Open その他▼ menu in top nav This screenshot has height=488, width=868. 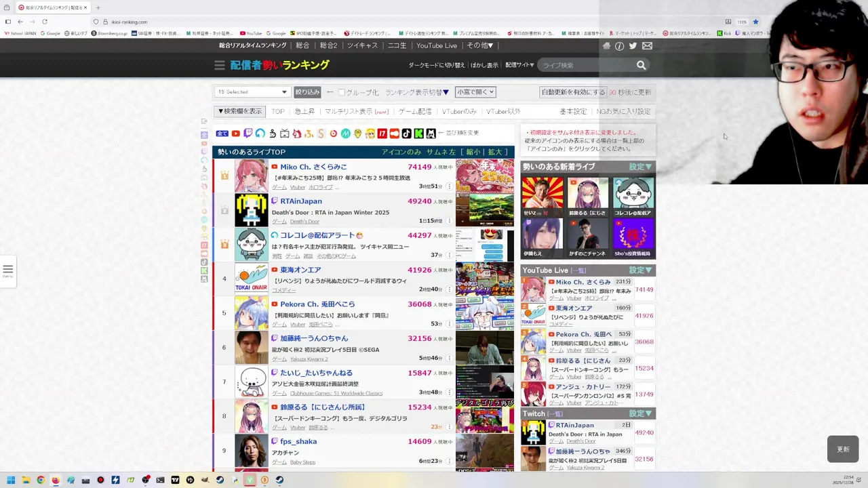[x=480, y=45]
